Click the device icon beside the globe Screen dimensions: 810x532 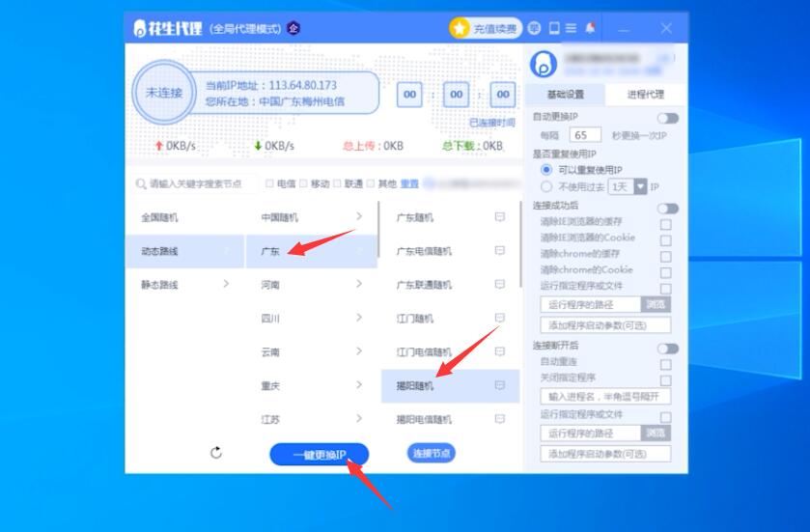tap(554, 28)
